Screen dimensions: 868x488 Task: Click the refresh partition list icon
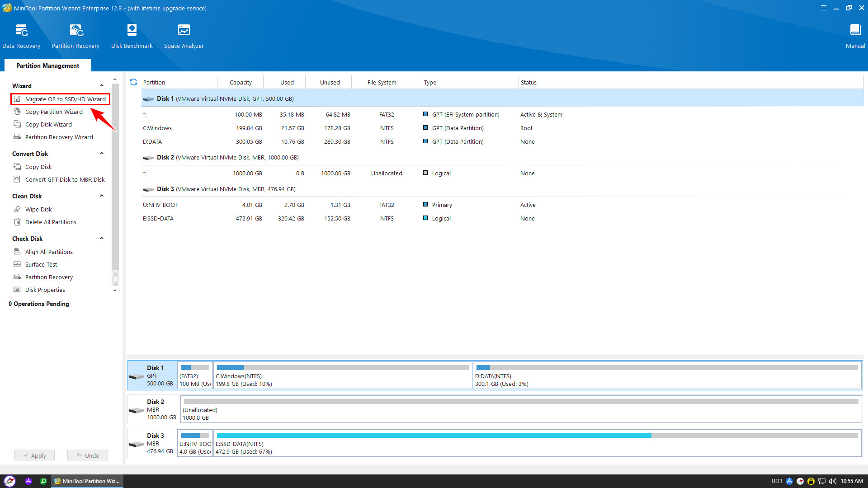pyautogui.click(x=133, y=82)
